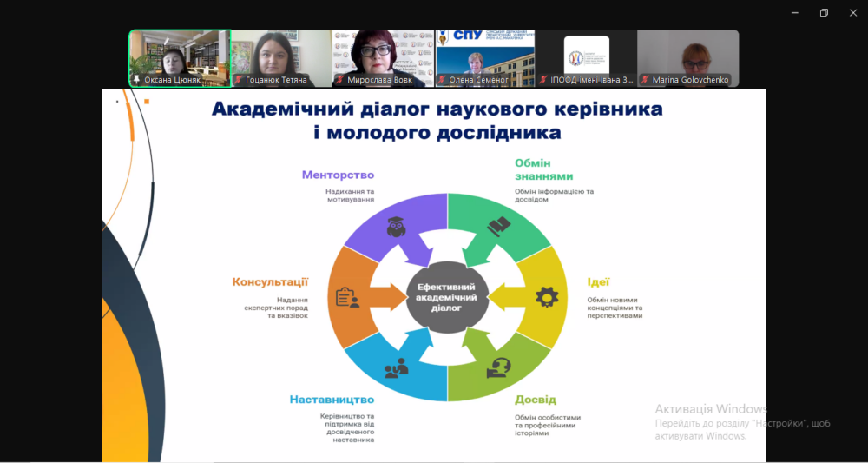Click the Консультації heading text
The width and height of the screenshot is (868, 463).
(x=270, y=282)
